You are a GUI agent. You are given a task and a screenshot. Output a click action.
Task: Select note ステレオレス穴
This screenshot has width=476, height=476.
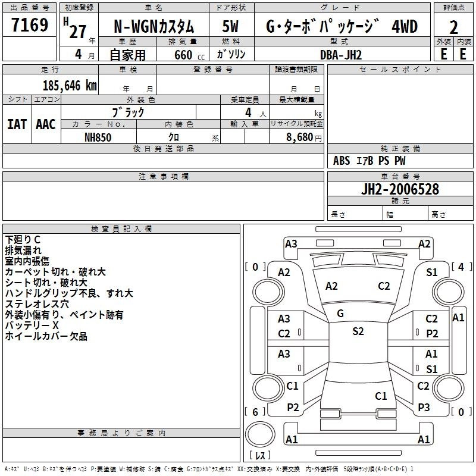(x=37, y=304)
